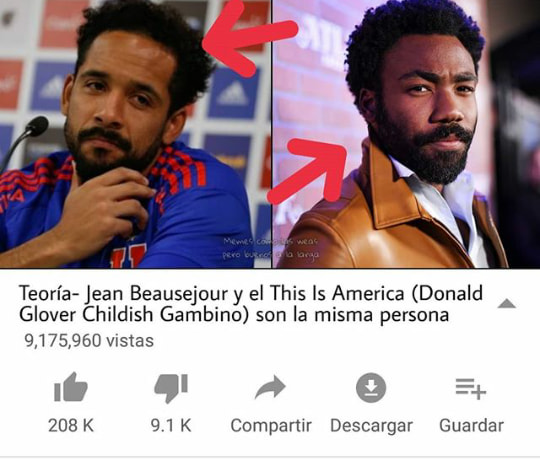Choose the Compartir label

coord(271,426)
